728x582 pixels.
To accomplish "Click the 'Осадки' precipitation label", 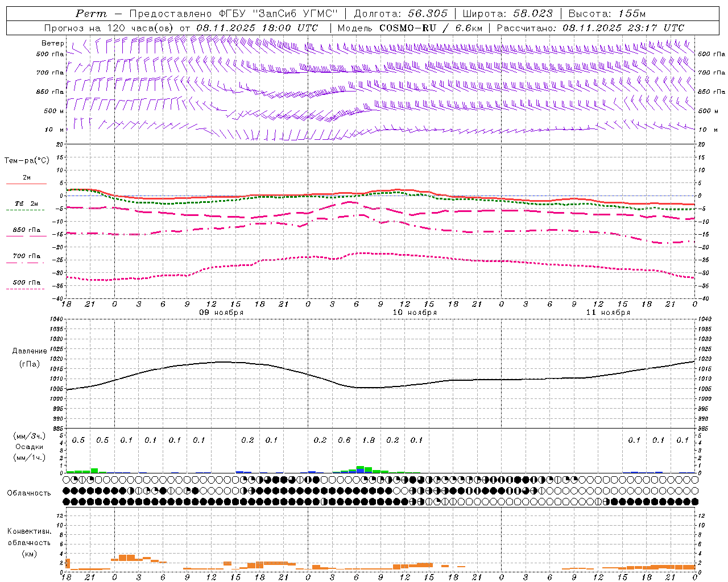I will (30, 447).
